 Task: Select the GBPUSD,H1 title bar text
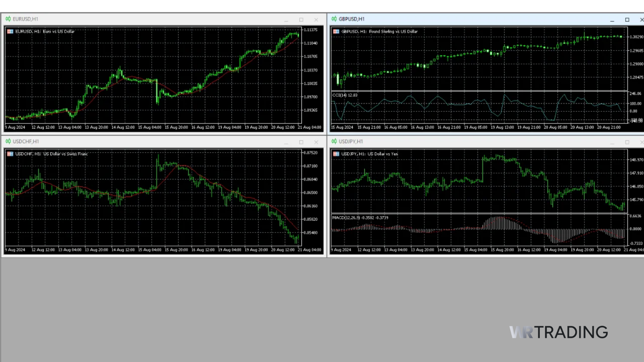point(352,19)
